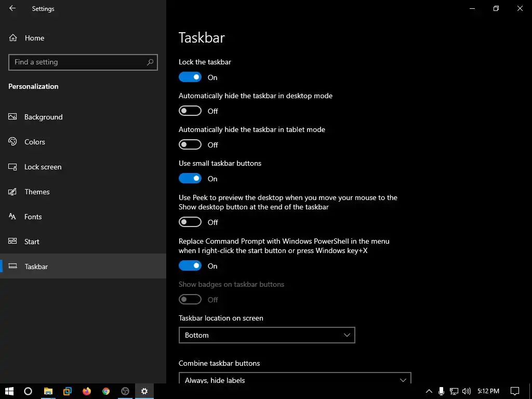Enable Peek to preview the desktop
The height and width of the screenshot is (399, 532).
190,222
